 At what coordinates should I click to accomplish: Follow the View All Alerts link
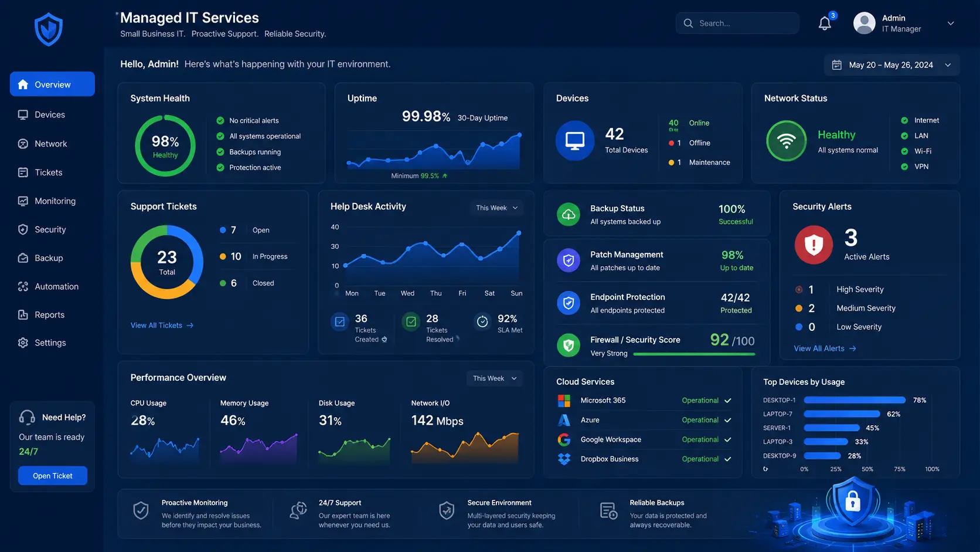point(825,348)
